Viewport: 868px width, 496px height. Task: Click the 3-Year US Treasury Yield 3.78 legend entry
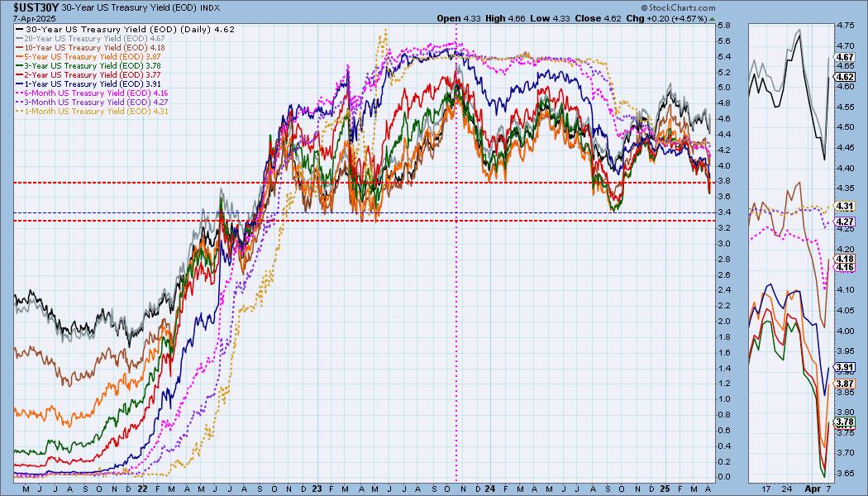point(88,66)
